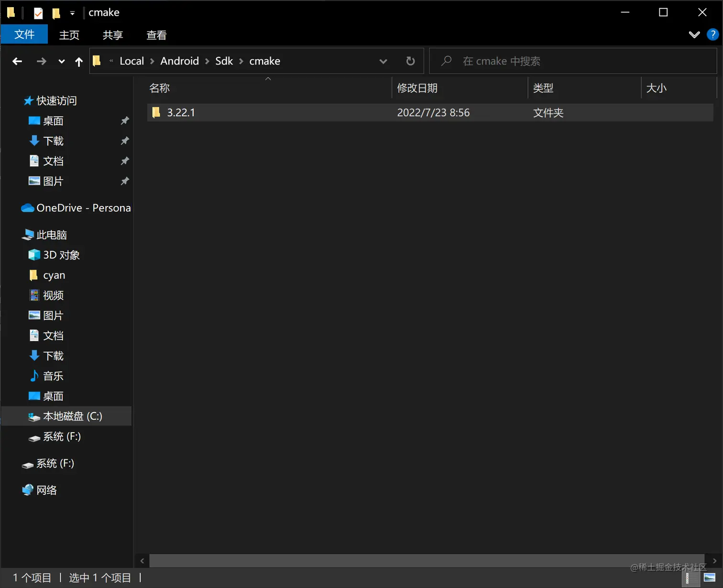This screenshot has height=588, width=723.
Task: Click the 视频 film icon
Action: pos(34,295)
